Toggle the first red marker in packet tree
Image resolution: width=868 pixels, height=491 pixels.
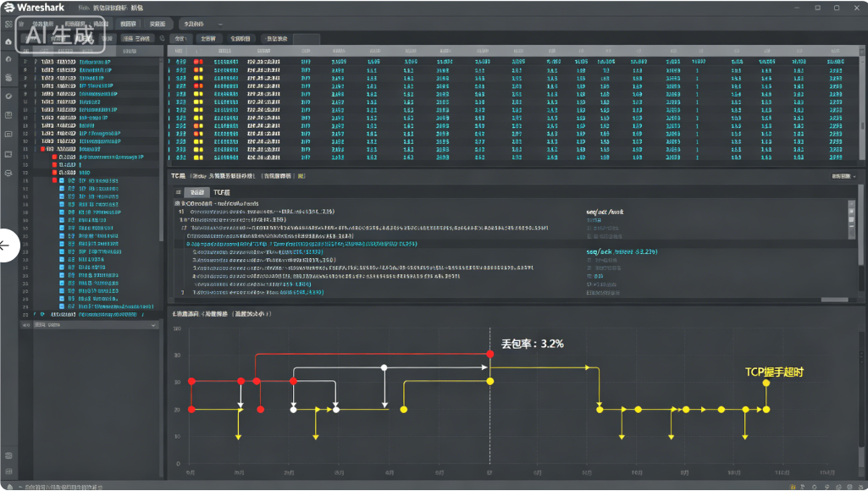coord(41,149)
